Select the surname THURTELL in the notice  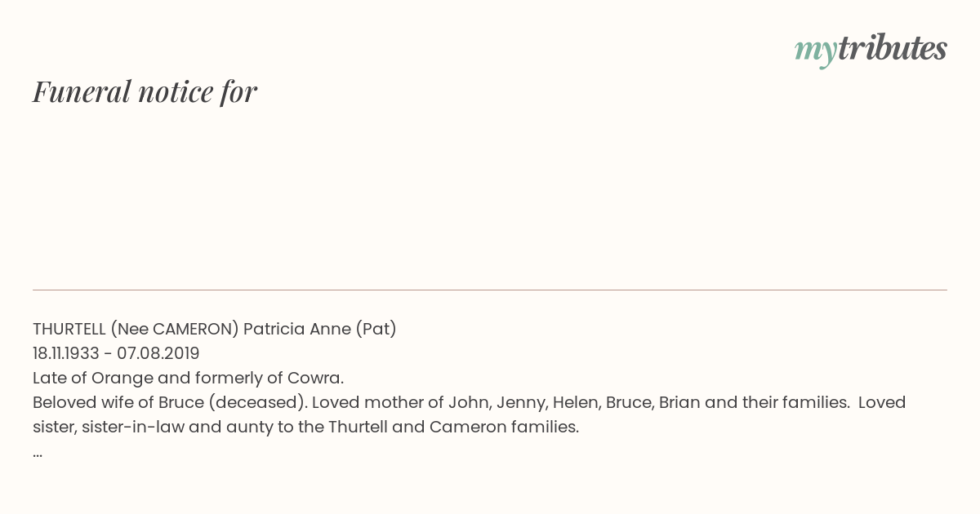click(x=69, y=329)
